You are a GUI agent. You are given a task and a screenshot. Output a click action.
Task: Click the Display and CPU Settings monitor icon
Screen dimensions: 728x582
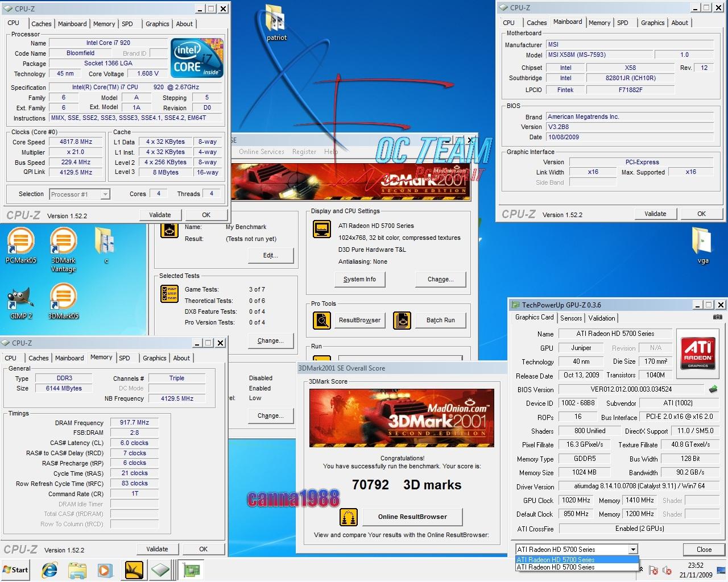point(322,229)
